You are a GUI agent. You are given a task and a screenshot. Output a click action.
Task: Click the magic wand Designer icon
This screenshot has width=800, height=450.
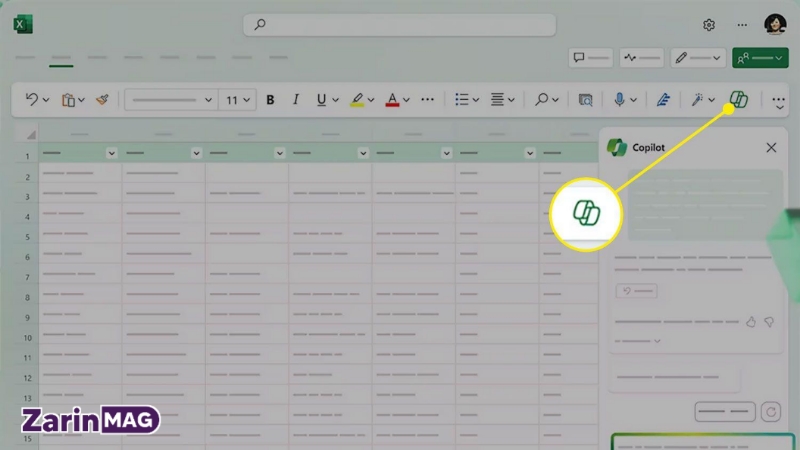pos(697,99)
